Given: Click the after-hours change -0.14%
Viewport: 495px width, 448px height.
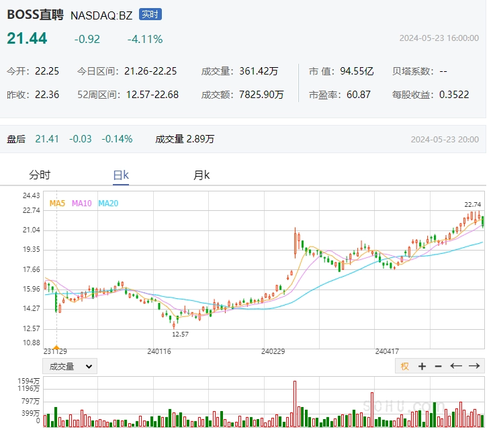Looking at the screenshot, I should [117, 139].
